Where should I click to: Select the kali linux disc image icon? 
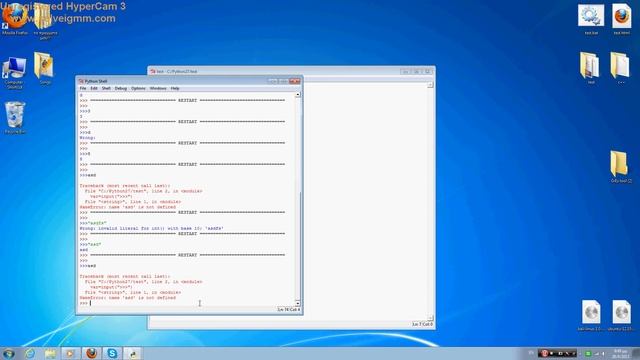pos(590,315)
